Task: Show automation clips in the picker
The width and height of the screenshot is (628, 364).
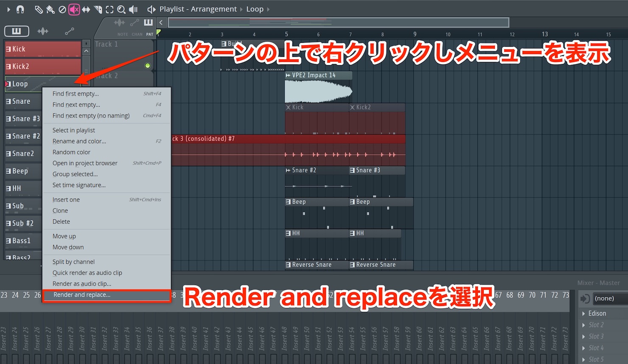Action: pos(69,31)
